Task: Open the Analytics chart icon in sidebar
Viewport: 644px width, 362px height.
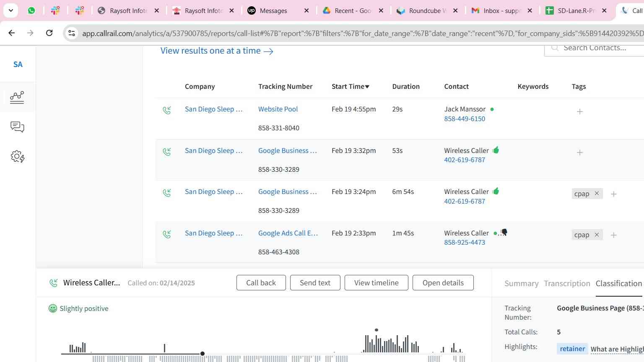Action: tap(17, 97)
